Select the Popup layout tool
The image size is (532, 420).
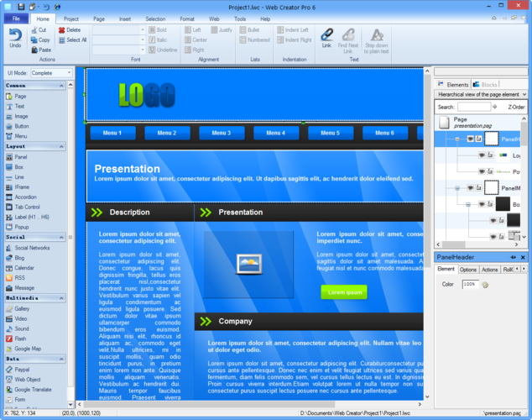click(18, 227)
